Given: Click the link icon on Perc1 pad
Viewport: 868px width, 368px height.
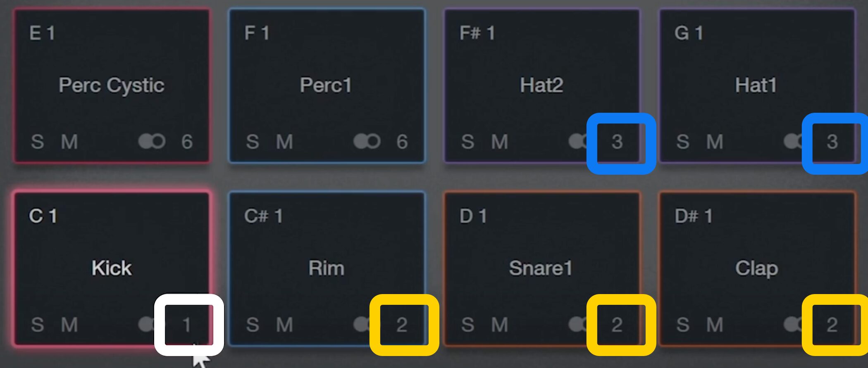Looking at the screenshot, I should pyautogui.click(x=367, y=141).
